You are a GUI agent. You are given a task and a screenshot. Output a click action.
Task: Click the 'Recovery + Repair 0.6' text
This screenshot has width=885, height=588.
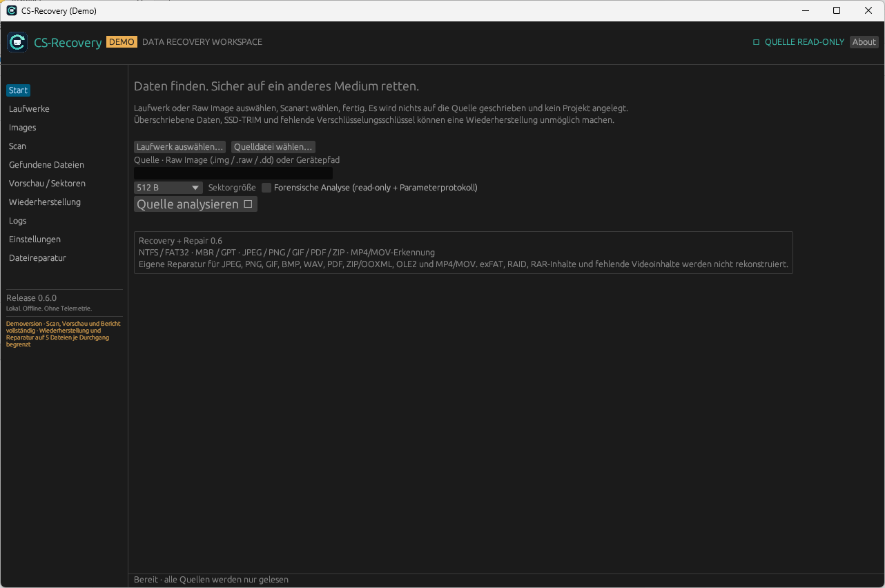(x=180, y=241)
